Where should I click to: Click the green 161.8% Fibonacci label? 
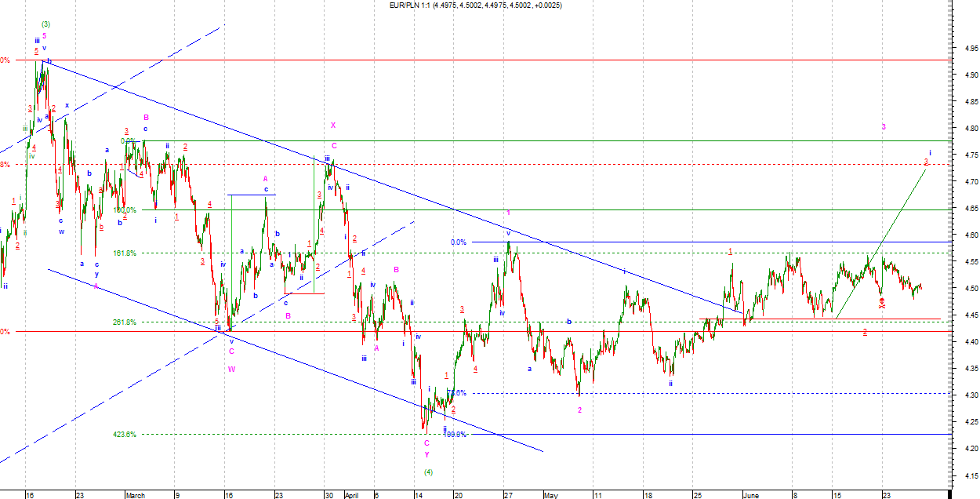coord(125,253)
